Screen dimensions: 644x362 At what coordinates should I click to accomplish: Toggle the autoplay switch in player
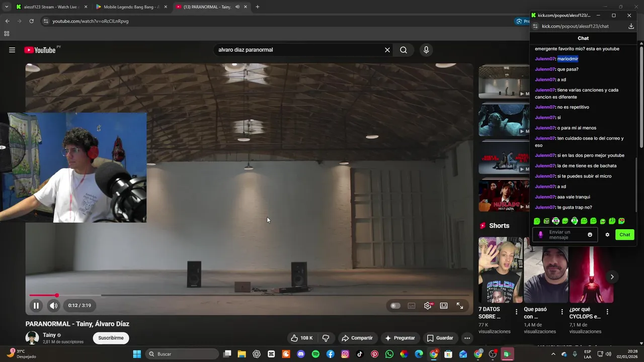(x=395, y=306)
